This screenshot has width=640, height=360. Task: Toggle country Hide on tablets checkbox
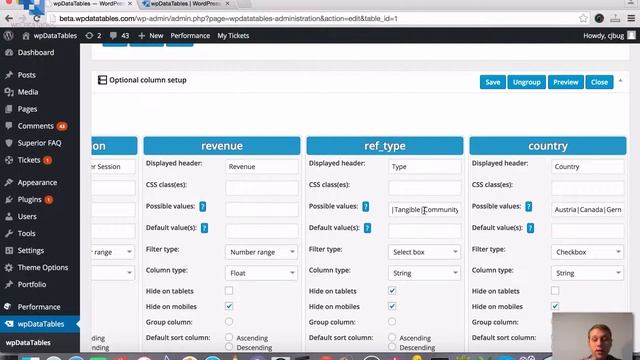point(555,291)
